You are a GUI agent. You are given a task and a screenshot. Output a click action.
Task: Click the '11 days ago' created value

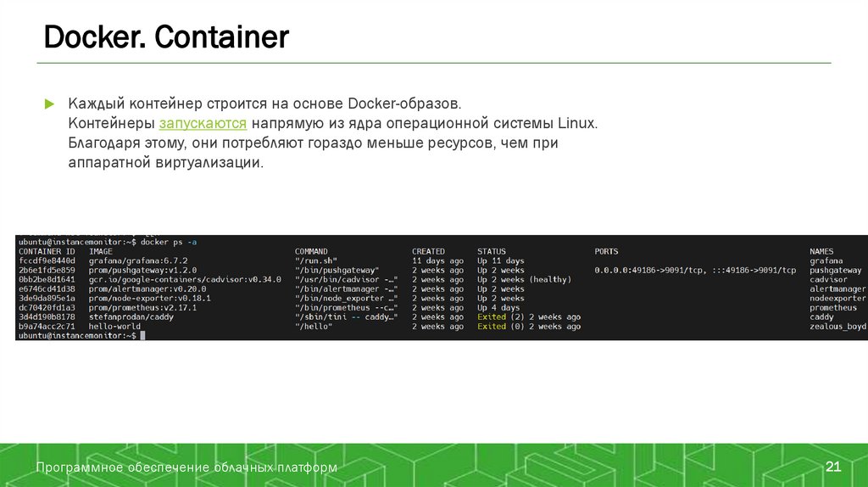coord(438,261)
